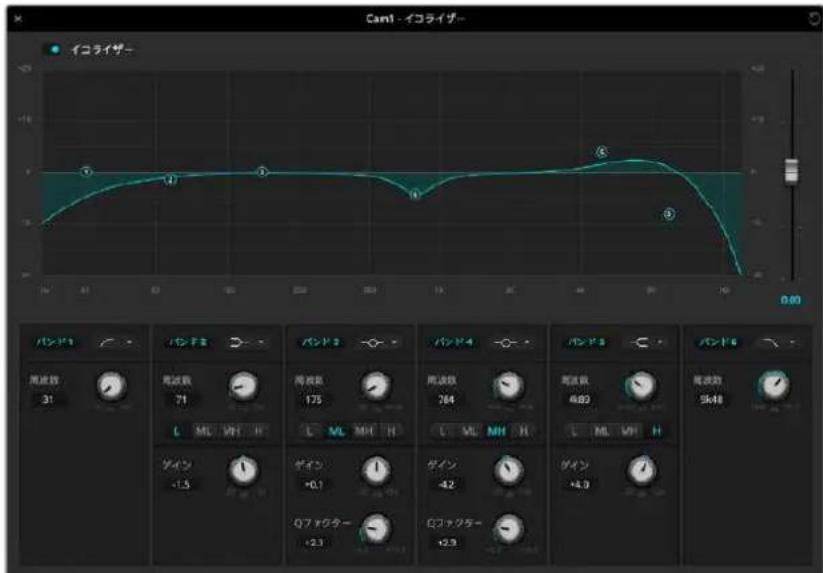Select ML range for band 5
This screenshot has height=573, width=823.
602,431
